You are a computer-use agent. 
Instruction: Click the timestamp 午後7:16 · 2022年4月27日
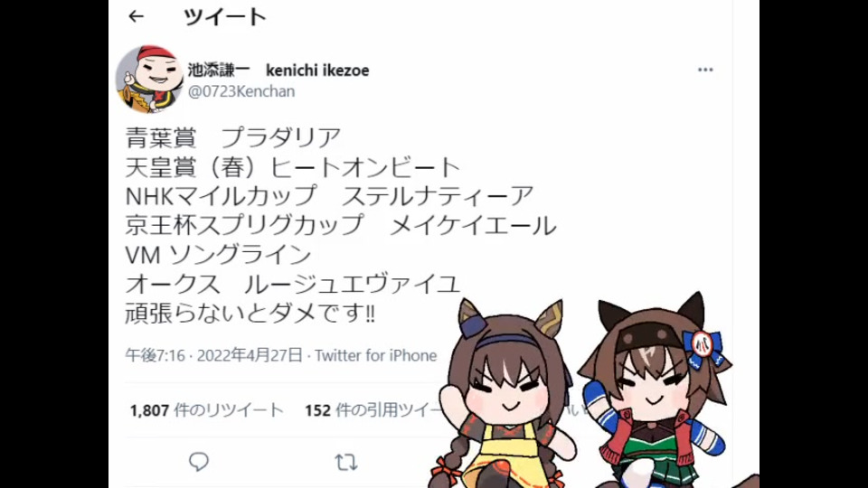(x=214, y=355)
